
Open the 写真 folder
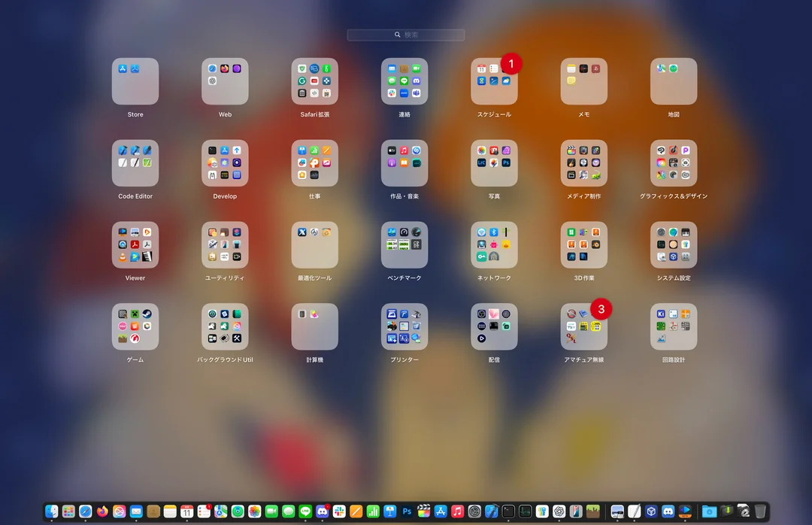(494, 162)
